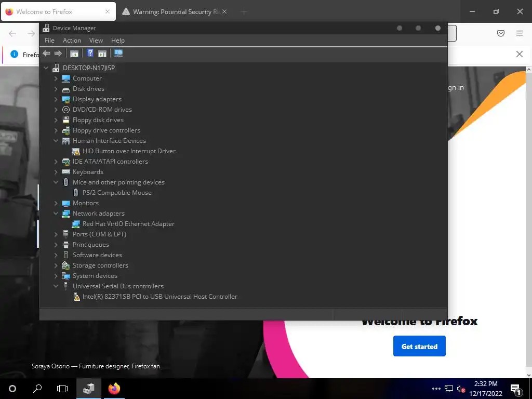Expand the Keyboards chevron
Screen dimensions: 532x399
pyautogui.click(x=56, y=172)
